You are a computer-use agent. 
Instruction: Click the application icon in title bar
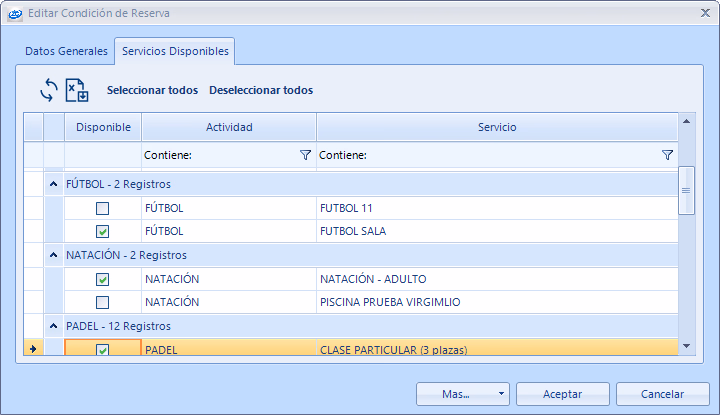point(14,13)
